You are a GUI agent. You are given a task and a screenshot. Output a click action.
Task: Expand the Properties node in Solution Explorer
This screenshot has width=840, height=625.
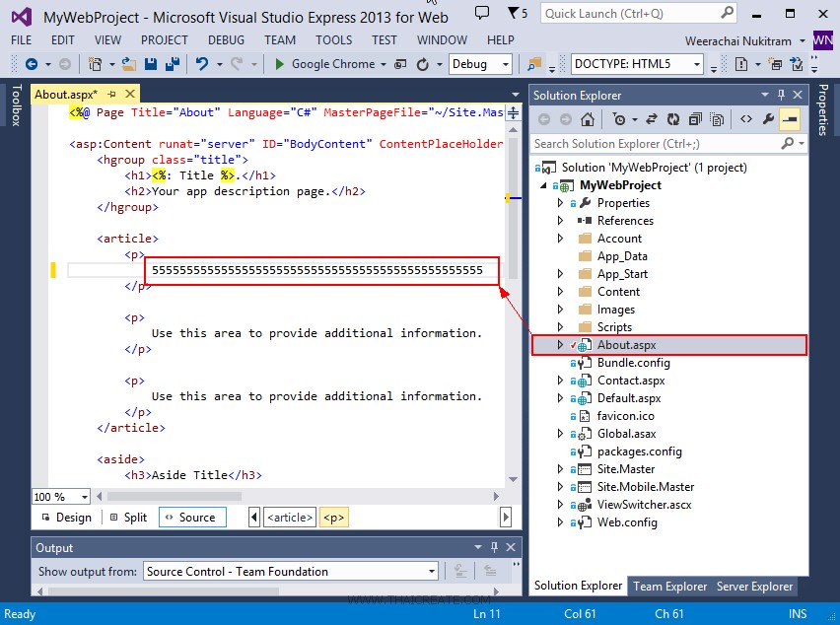tap(560, 203)
